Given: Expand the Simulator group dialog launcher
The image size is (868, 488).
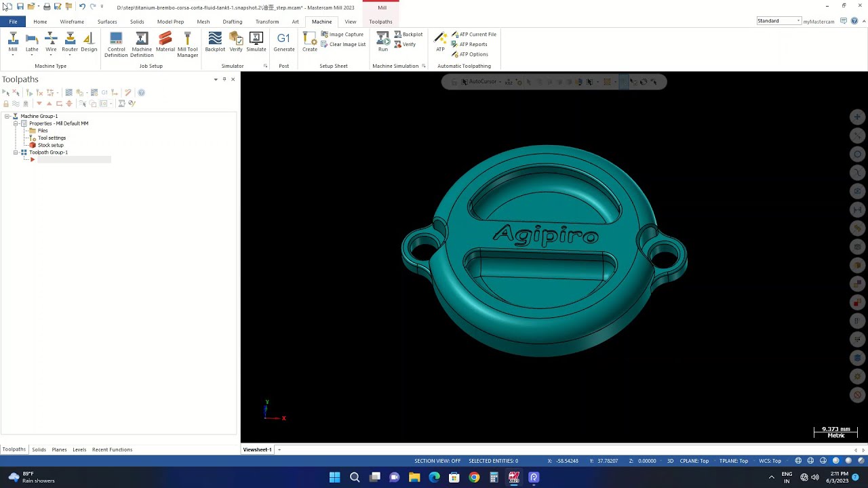Looking at the screenshot, I should point(265,66).
